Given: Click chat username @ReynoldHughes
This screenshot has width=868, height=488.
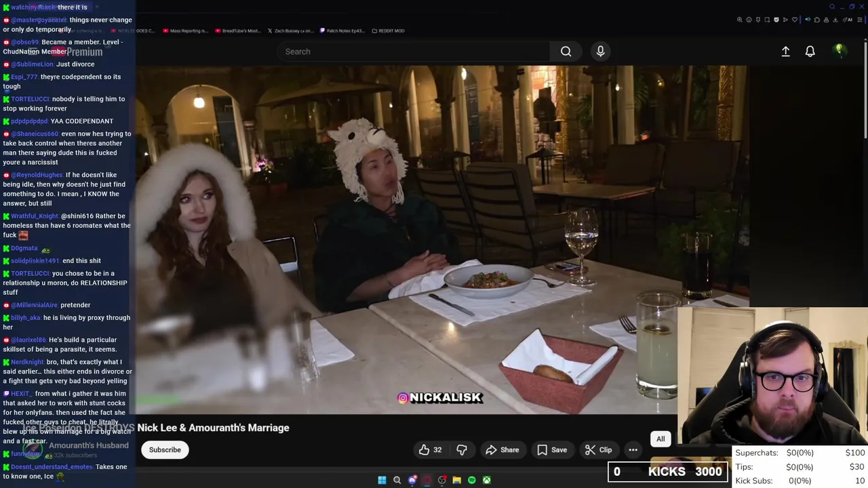Looking at the screenshot, I should (x=37, y=175).
